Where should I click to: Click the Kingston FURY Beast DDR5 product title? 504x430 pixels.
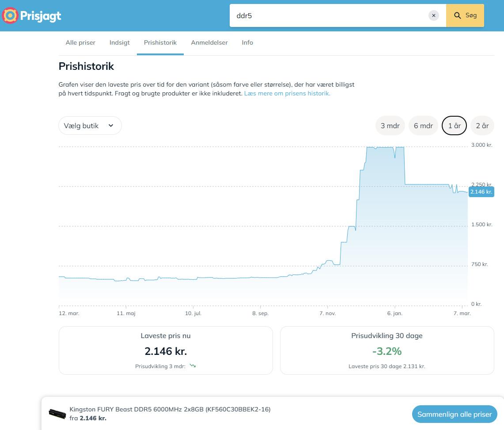170,409
